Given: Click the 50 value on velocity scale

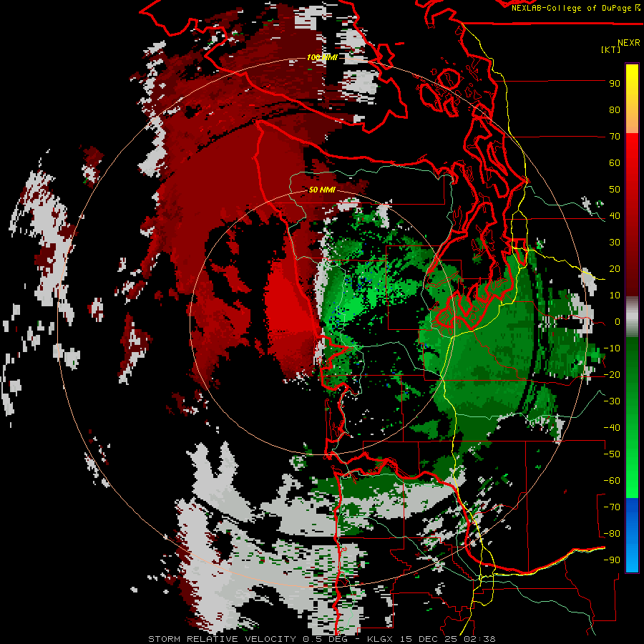Looking at the screenshot, I should pyautogui.click(x=615, y=190).
